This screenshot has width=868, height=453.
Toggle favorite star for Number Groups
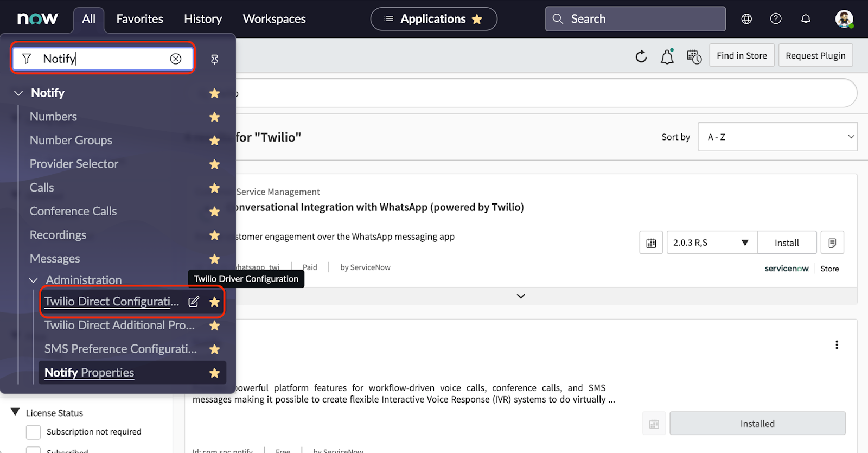(214, 141)
